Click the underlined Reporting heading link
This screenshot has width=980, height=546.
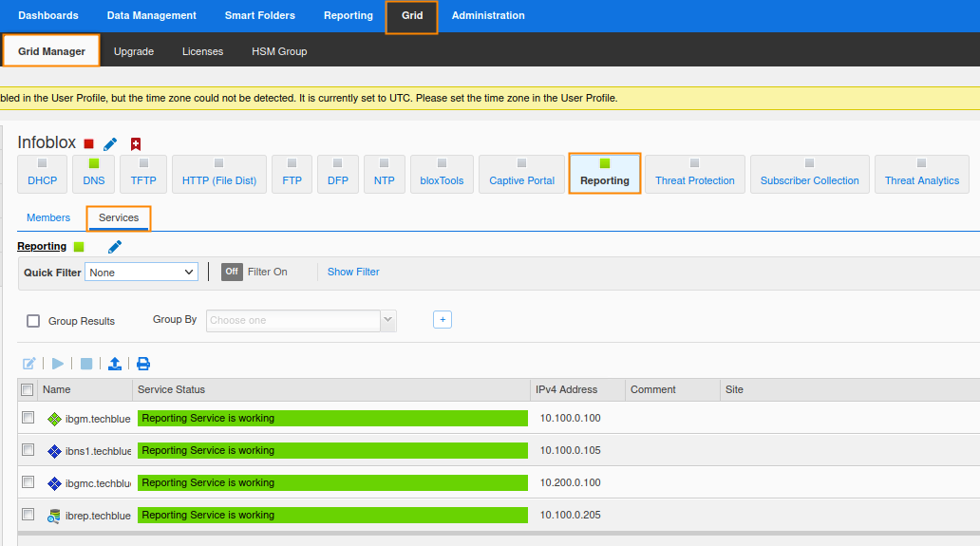coord(42,247)
